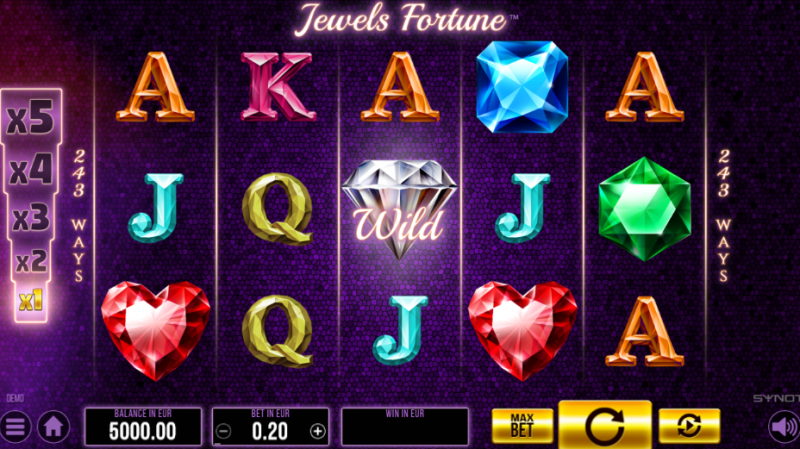
Task: Click the blue sapphire gem symbol
Action: pos(522,87)
